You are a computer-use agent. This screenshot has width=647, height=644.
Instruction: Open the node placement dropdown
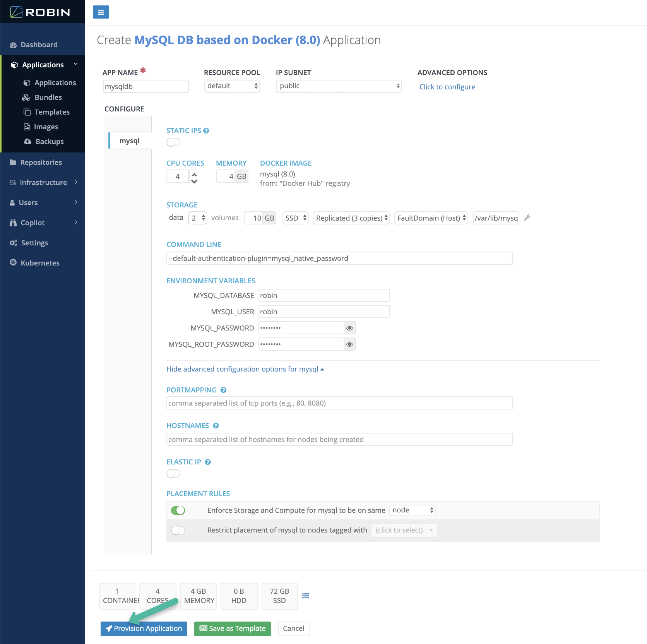pyautogui.click(x=413, y=510)
